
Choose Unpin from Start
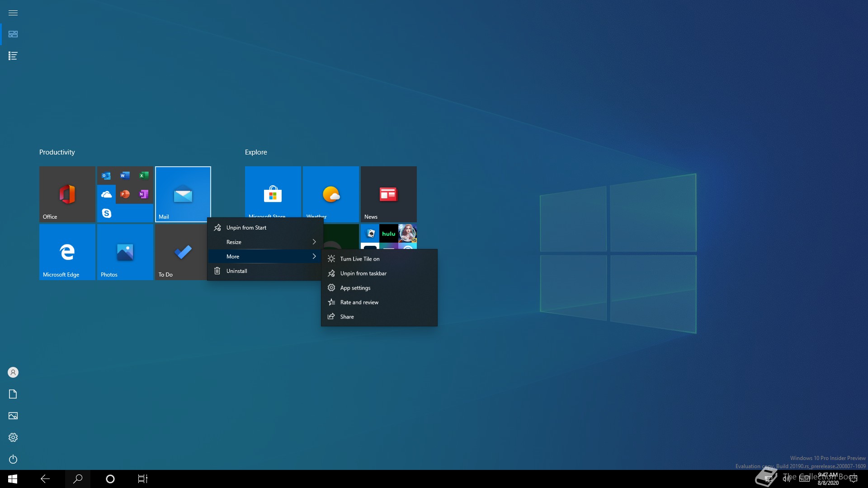(x=265, y=228)
